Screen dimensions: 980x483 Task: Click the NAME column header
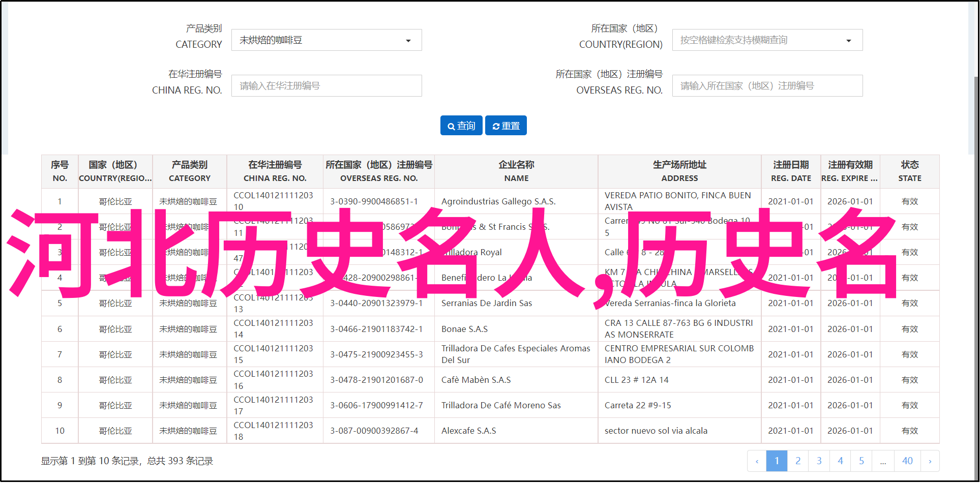tap(516, 171)
